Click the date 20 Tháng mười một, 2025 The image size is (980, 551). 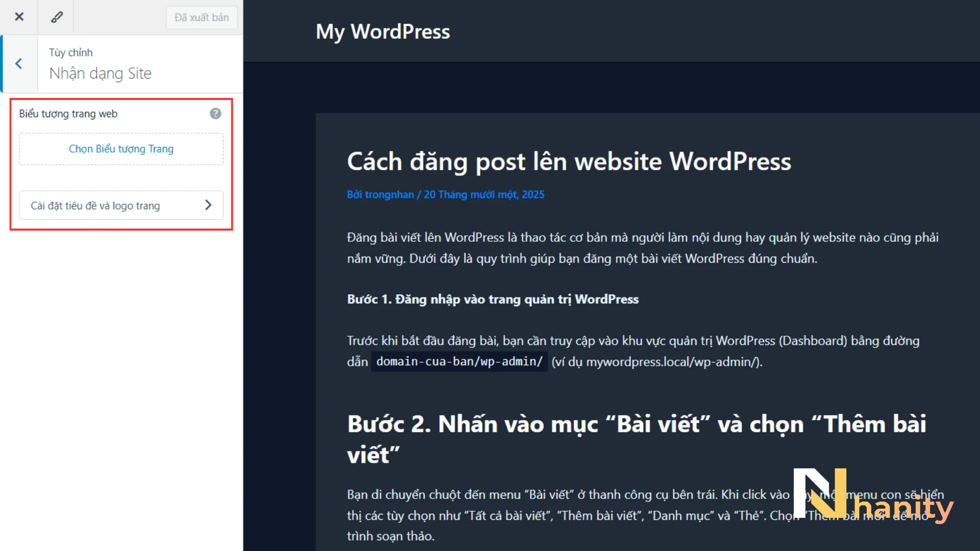click(484, 194)
